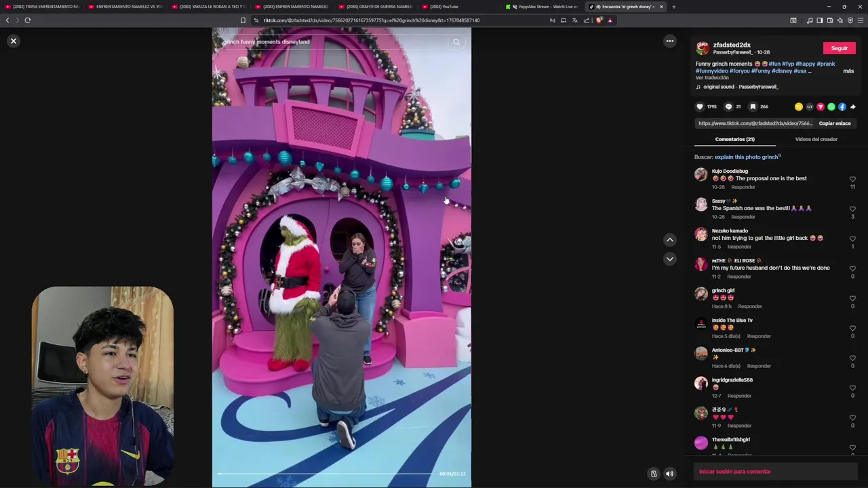868x488 pixels.
Task: Like Inside The Blue Tv's comment heart
Action: point(852,328)
